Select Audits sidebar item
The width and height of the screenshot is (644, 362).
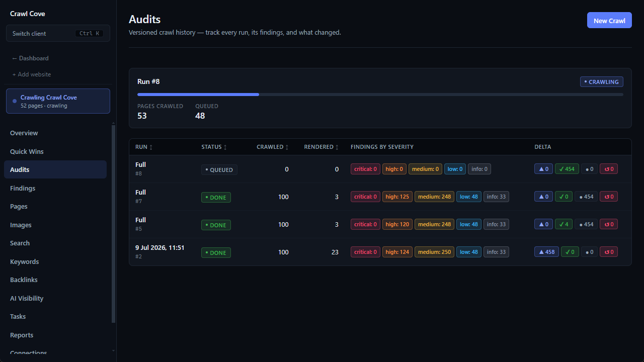[55, 169]
